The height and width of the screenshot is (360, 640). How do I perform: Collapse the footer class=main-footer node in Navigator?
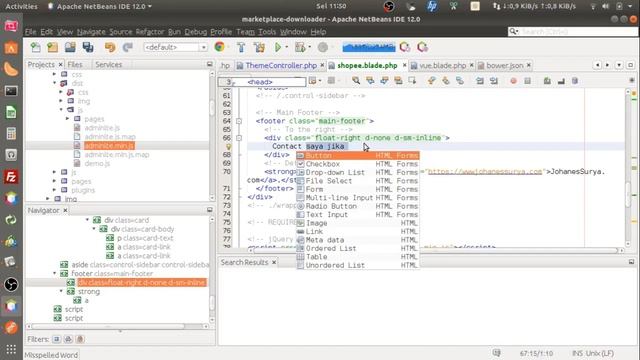coord(54,273)
